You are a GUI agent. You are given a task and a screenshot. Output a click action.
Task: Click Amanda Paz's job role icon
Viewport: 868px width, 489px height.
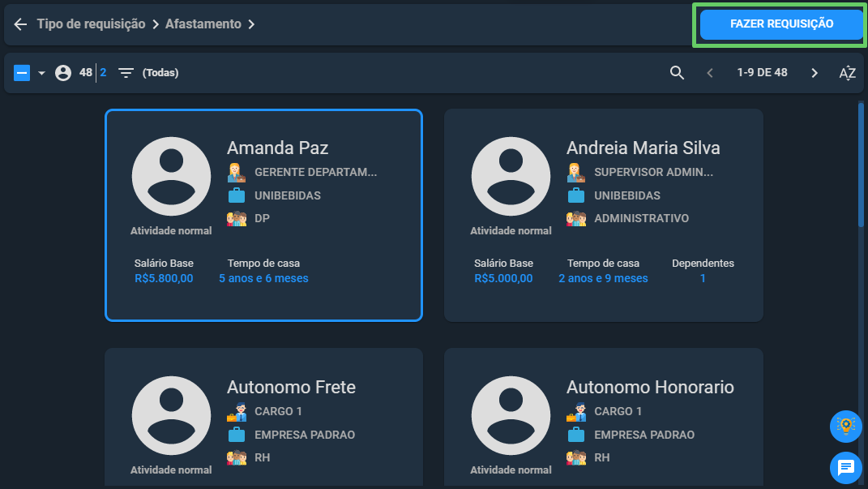coord(237,172)
